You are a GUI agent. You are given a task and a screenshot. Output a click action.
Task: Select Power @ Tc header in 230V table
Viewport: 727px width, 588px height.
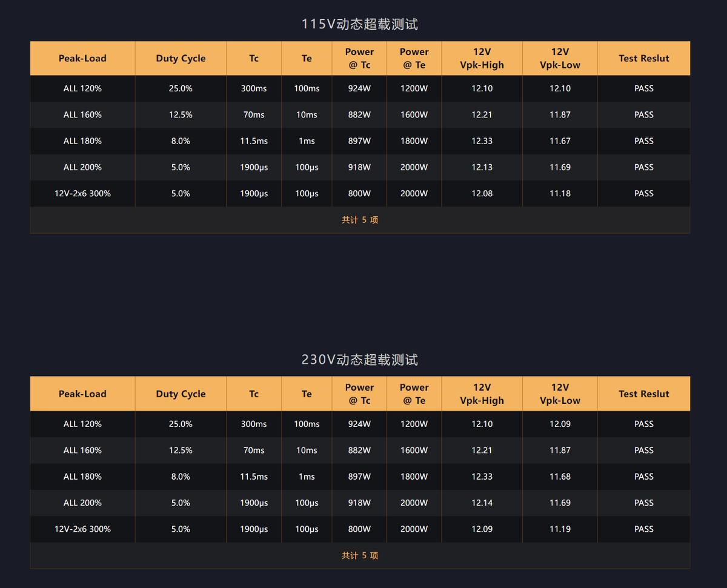pyautogui.click(x=359, y=394)
